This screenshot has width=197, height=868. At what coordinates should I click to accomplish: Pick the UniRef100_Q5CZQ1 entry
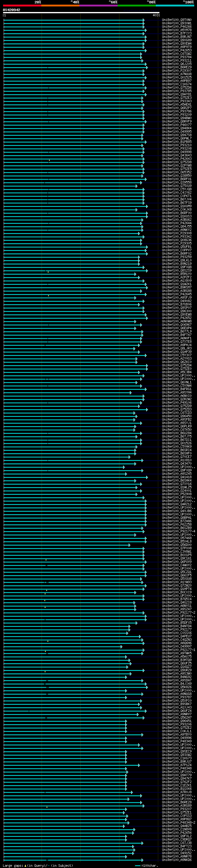[177, 572]
